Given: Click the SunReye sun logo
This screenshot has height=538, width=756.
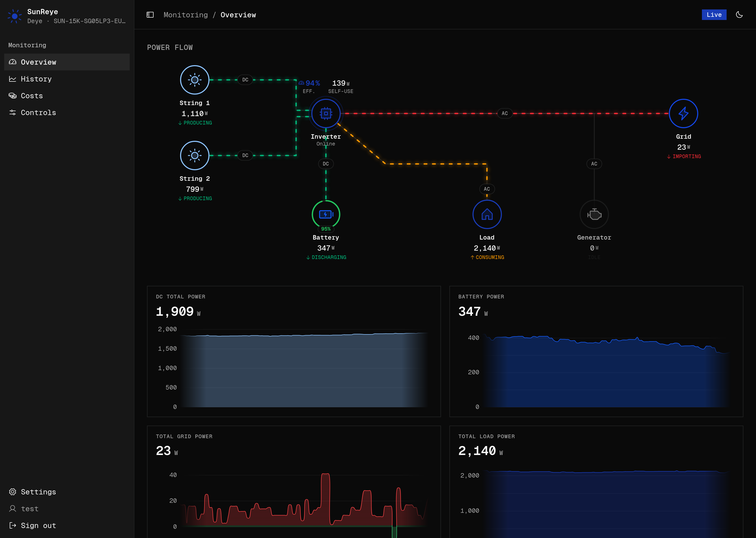Looking at the screenshot, I should (14, 16).
